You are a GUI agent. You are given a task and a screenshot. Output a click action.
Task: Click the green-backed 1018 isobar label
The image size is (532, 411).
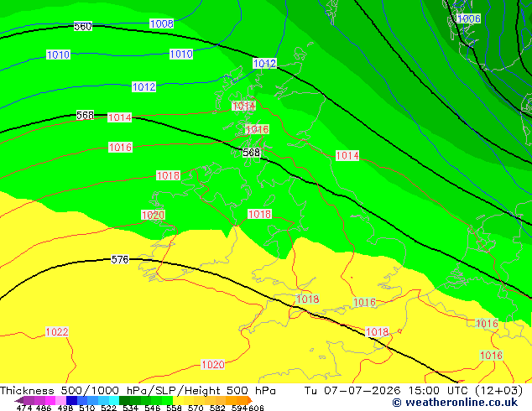pos(308,299)
